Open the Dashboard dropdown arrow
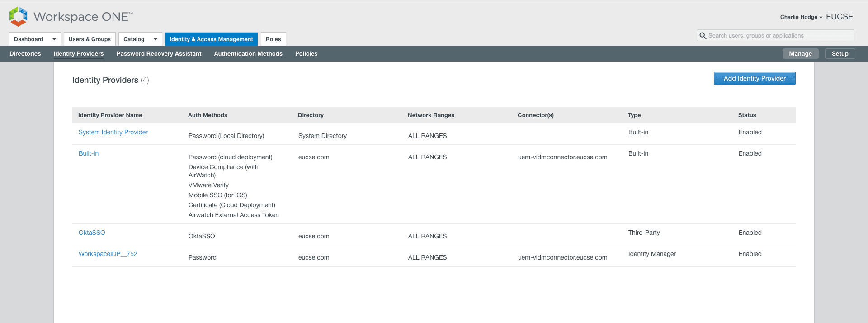The height and width of the screenshot is (323, 868). [x=54, y=39]
